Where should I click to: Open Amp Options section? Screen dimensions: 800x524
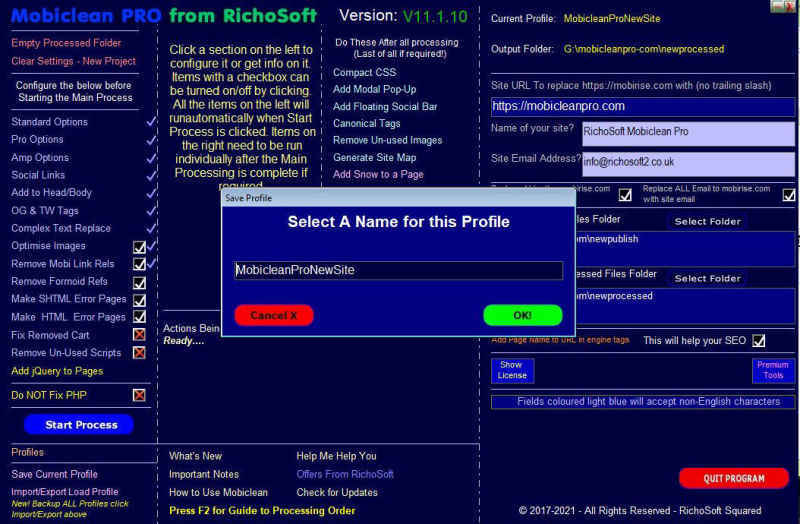coord(40,158)
